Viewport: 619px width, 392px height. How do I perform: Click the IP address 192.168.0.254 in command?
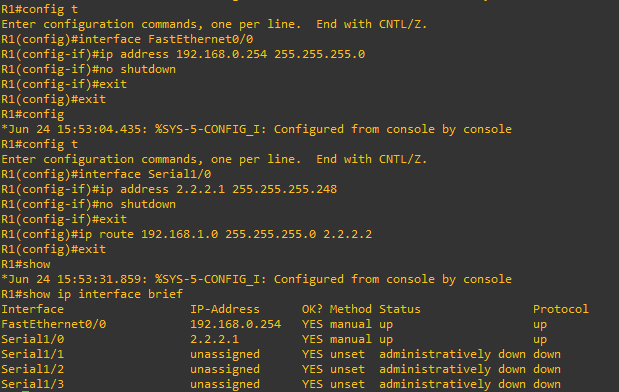tap(221, 54)
